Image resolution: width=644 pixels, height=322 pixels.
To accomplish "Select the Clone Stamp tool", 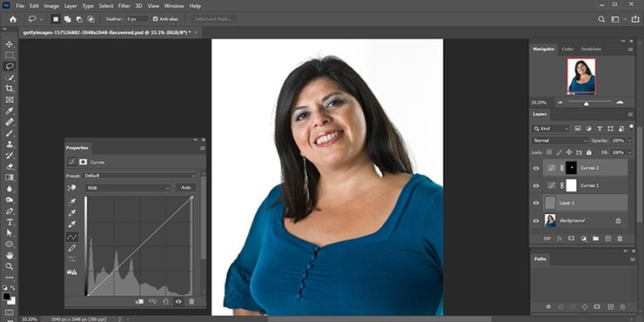I will [10, 144].
